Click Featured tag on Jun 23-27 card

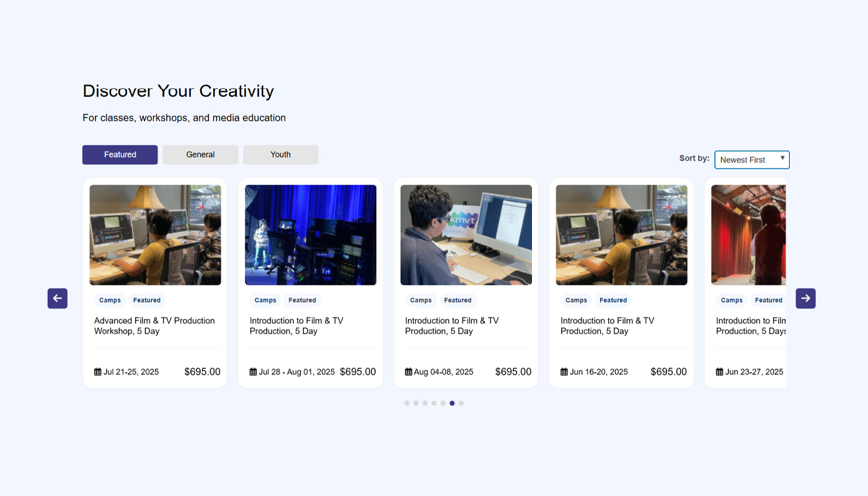tap(768, 300)
